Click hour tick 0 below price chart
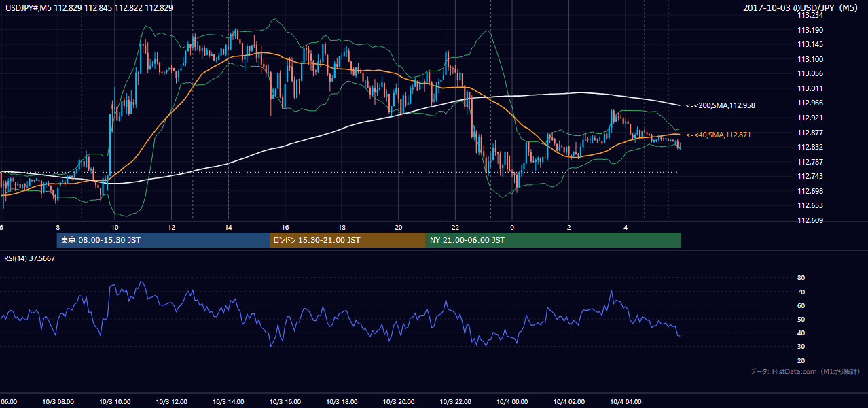The image size is (868, 408). tap(512, 228)
